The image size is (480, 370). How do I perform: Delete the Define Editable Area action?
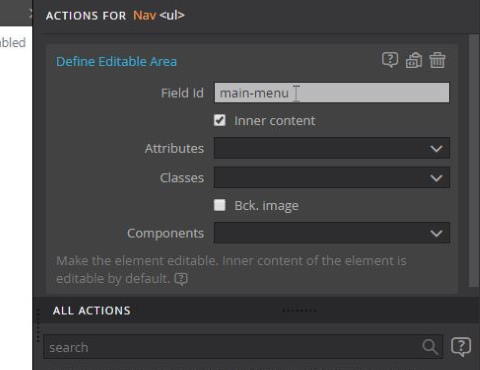click(437, 60)
